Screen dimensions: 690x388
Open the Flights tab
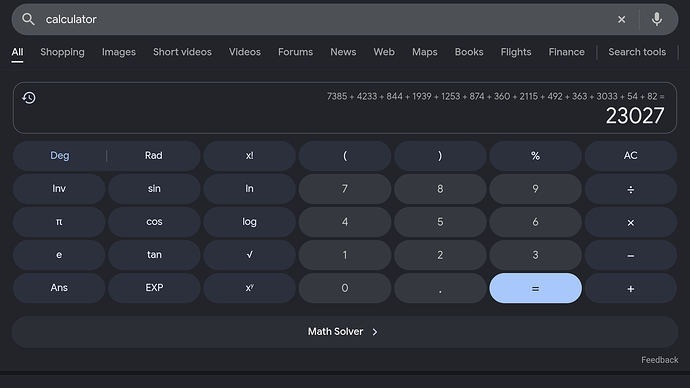point(516,52)
